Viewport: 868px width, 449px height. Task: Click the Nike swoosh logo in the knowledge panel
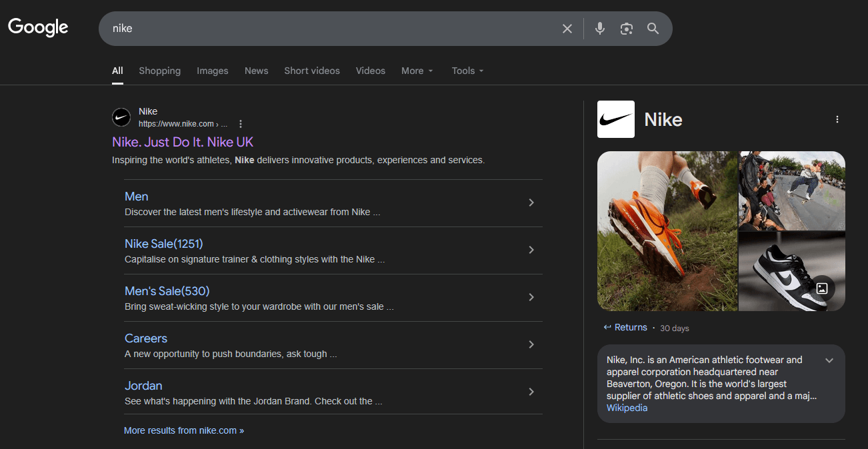pyautogui.click(x=615, y=119)
